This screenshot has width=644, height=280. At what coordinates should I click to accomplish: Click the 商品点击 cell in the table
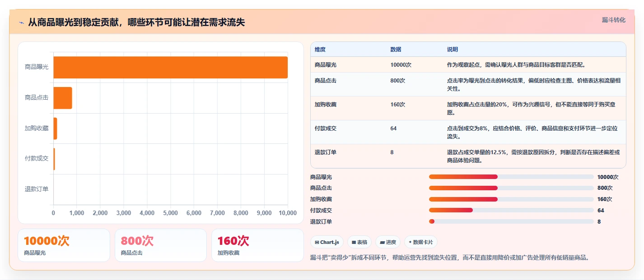[326, 81]
